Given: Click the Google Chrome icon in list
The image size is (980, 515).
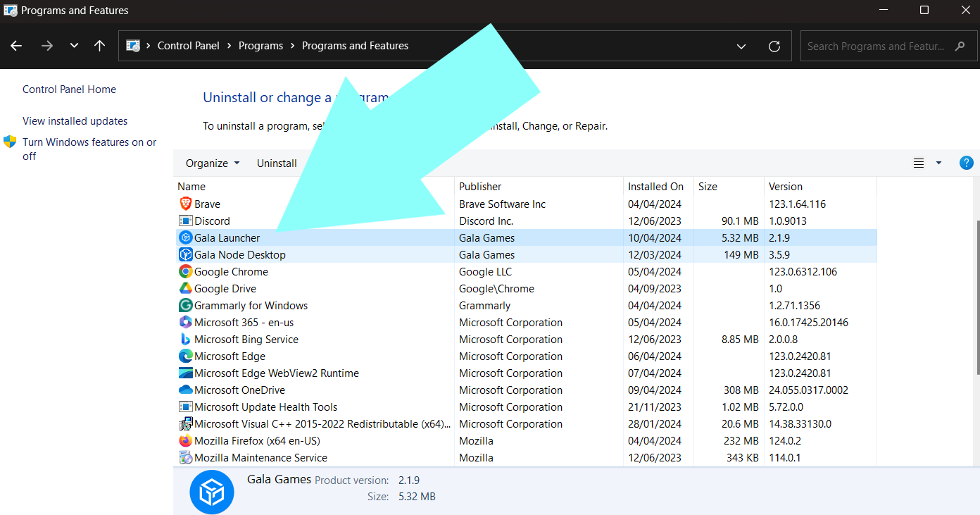Looking at the screenshot, I should pos(185,271).
